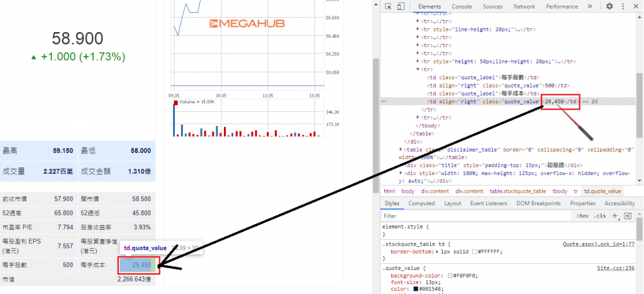Select the td quote_value 500 DOM row
This screenshot has width=644, height=294.
(x=498, y=86)
